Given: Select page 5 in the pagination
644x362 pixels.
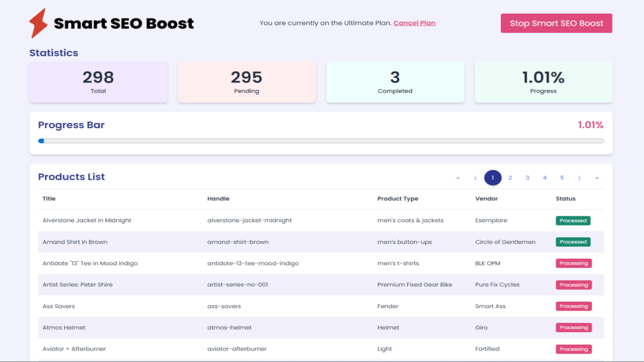Looking at the screenshot, I should [562, 177].
